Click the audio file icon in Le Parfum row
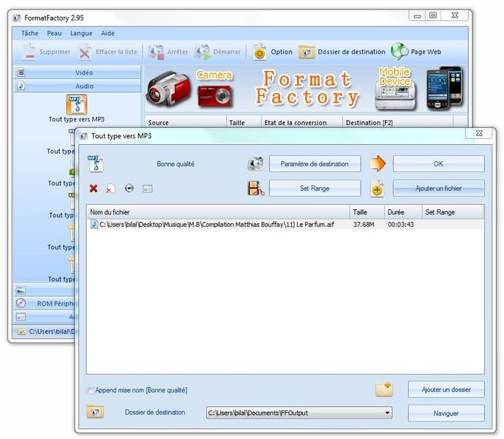 tap(94, 224)
